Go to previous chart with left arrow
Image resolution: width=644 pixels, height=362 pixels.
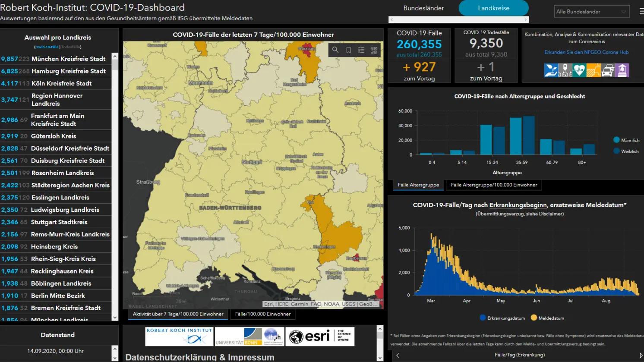point(398,356)
